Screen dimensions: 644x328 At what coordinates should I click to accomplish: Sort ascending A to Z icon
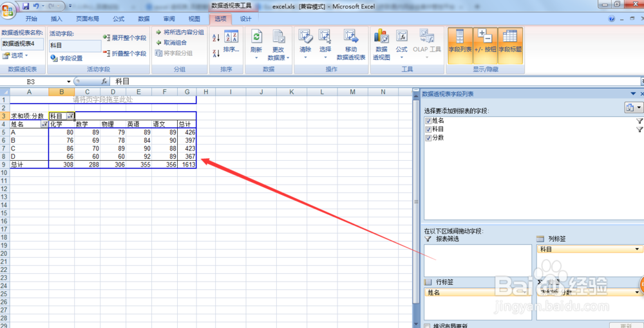pyautogui.click(x=216, y=38)
